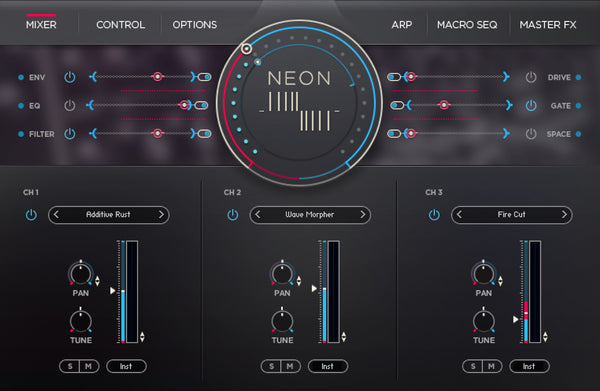Click the CH 1 TUNE knob
600x391 pixels.
[81, 321]
